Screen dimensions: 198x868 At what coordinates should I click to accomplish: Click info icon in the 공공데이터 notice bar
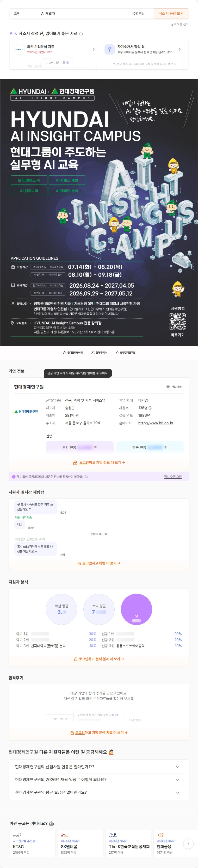(x=14, y=477)
